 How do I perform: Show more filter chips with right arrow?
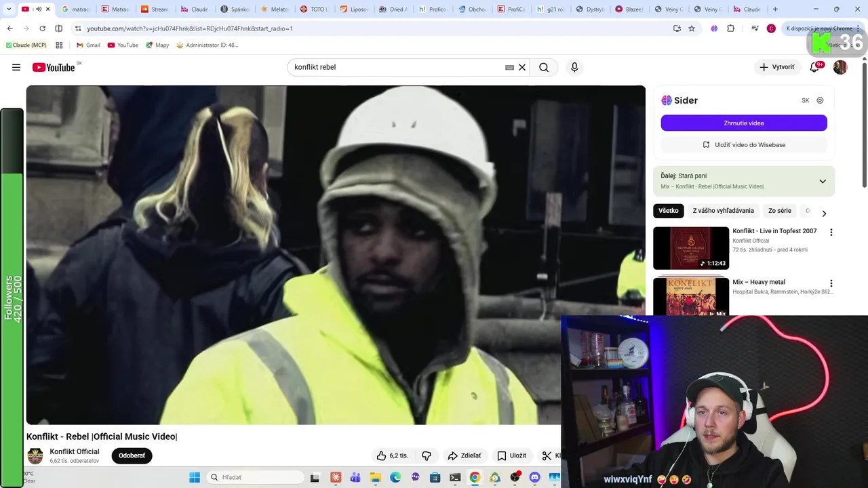pos(824,213)
